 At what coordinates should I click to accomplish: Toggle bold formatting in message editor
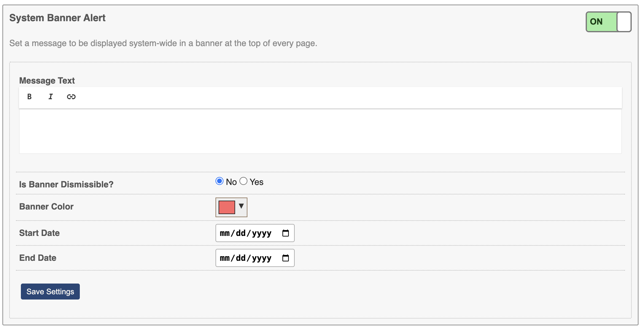(x=29, y=97)
